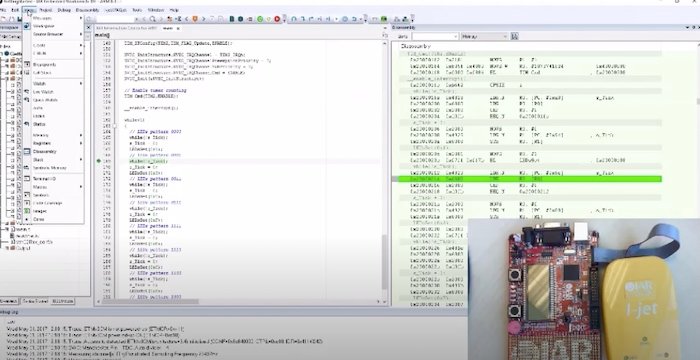This screenshot has width=700, height=360.
Task: Choose Locals in the View menu
Action: [x=53, y=116]
